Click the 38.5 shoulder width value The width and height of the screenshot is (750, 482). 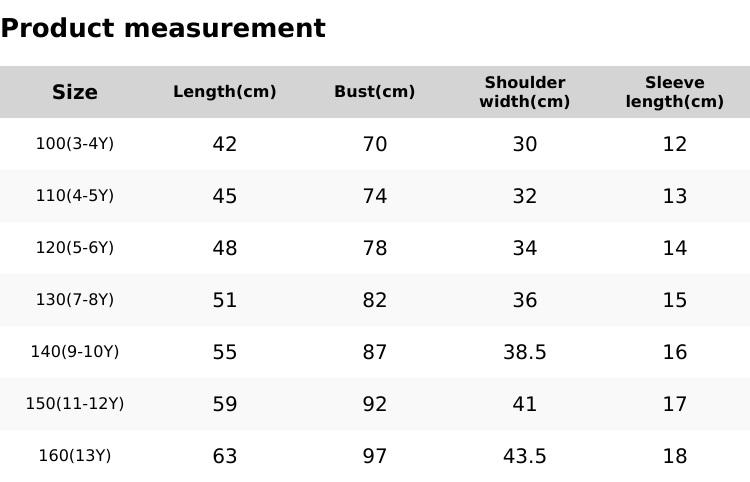point(525,352)
